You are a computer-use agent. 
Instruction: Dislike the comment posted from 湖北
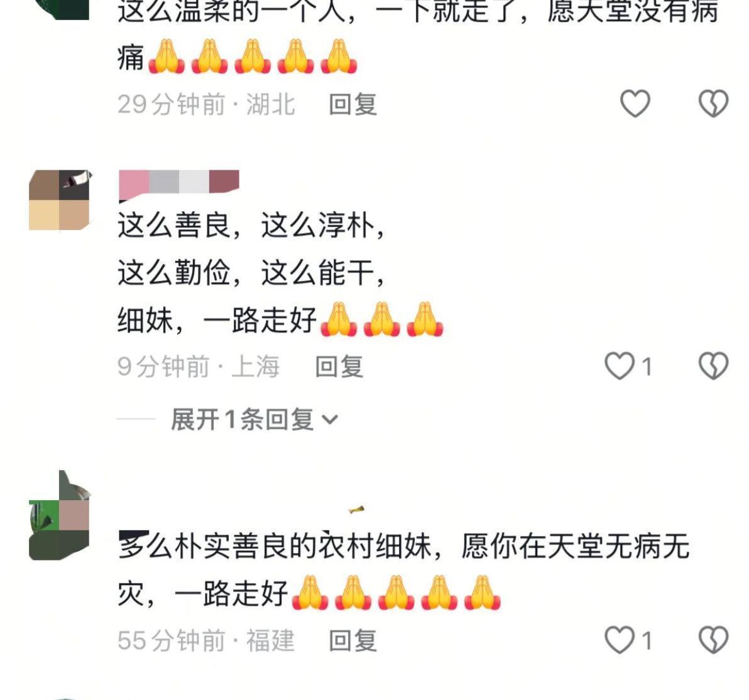pos(713,103)
